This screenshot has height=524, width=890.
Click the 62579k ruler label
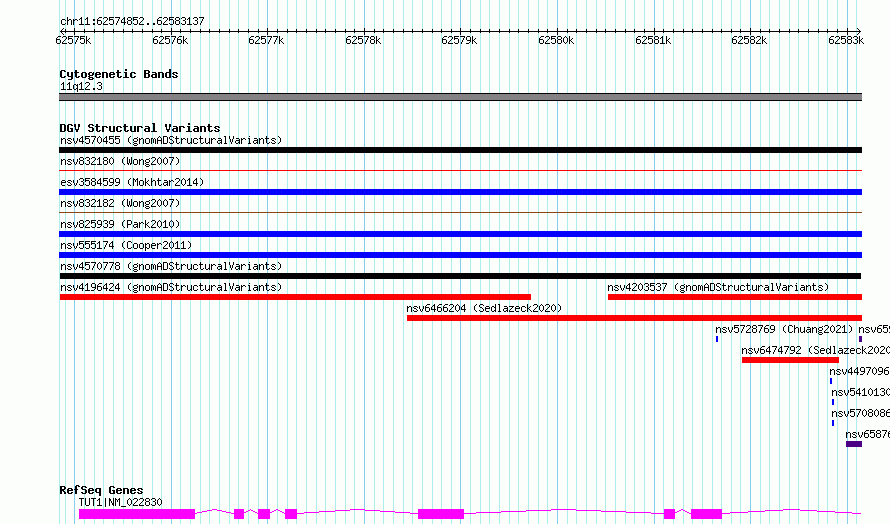pos(459,40)
